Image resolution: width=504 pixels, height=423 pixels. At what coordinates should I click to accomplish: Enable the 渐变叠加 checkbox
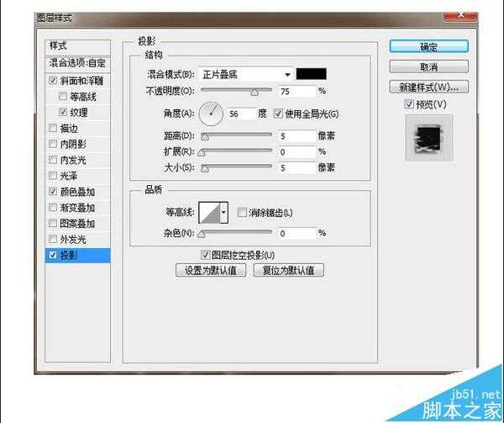[53, 208]
